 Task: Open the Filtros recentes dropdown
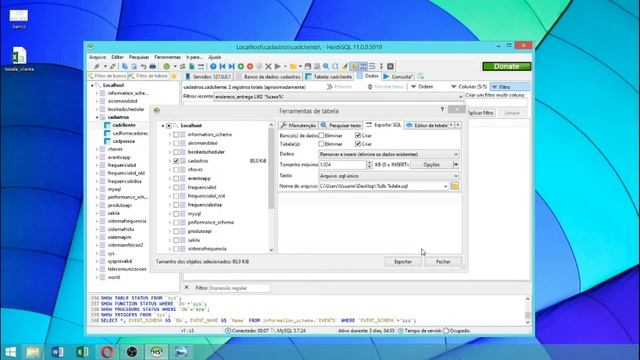tap(460, 97)
